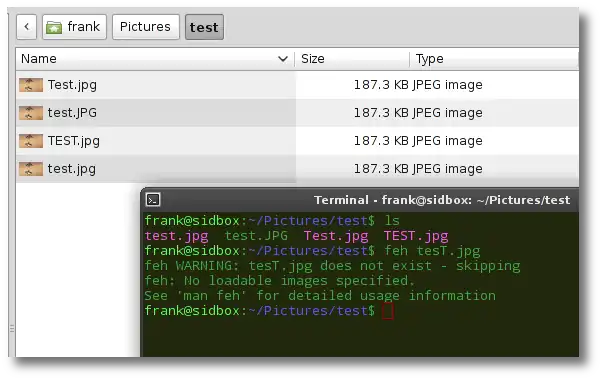
Task: Click the terminal icon in terminal title bar
Action: pyautogui.click(x=153, y=200)
